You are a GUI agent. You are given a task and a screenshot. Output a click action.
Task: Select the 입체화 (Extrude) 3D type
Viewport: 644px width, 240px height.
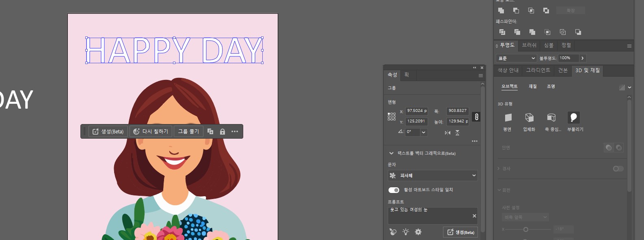[529, 118]
